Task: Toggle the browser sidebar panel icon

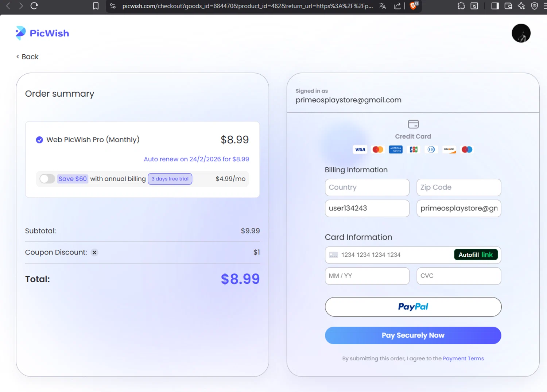Action: coord(495,6)
